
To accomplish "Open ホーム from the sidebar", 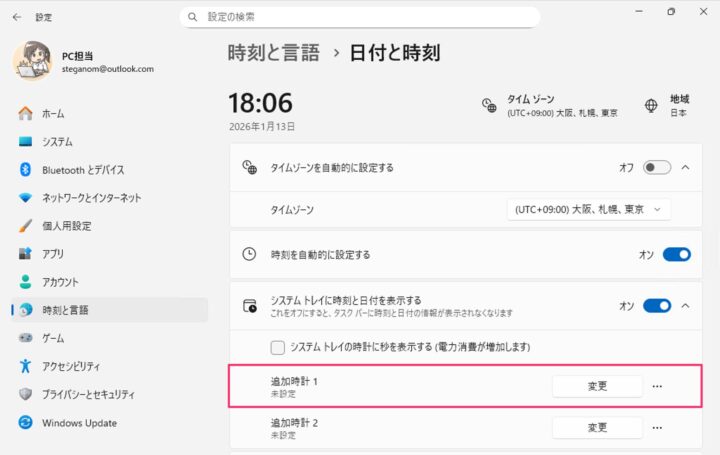I will (x=53, y=114).
